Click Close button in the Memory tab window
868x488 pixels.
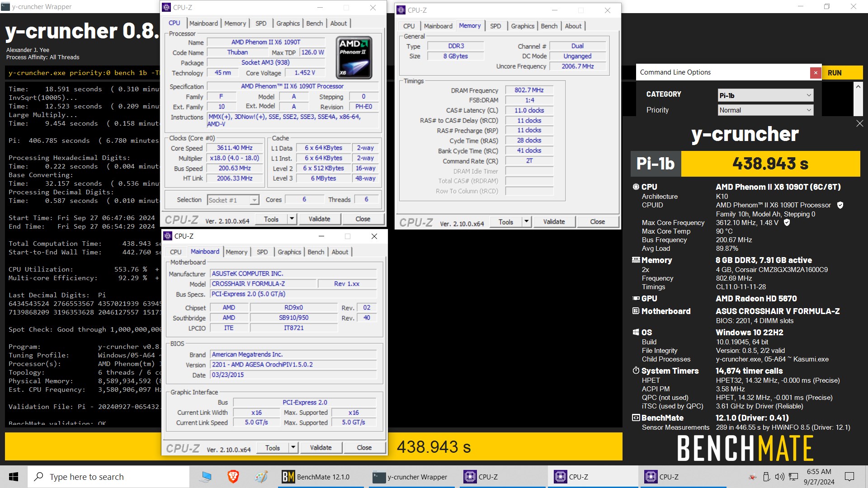click(597, 221)
